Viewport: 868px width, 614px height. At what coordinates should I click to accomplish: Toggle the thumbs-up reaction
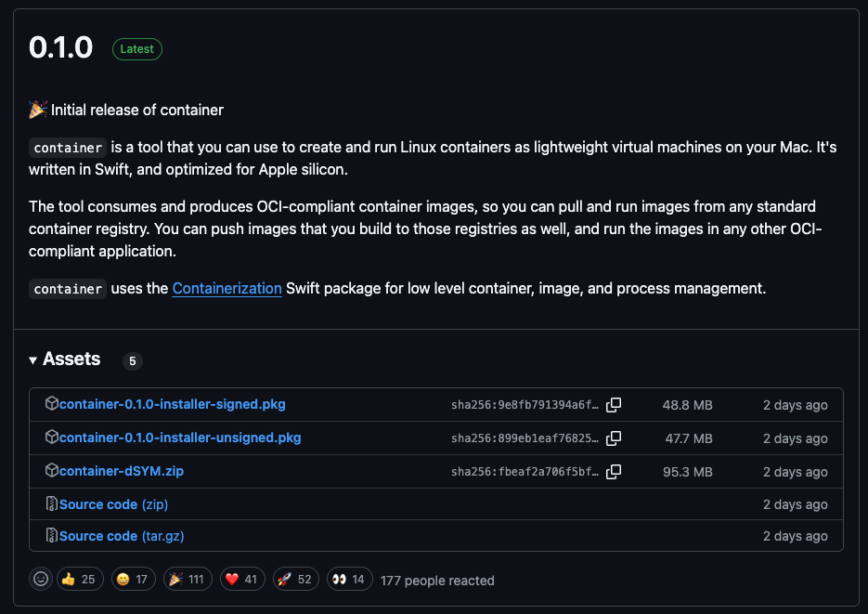click(x=80, y=578)
